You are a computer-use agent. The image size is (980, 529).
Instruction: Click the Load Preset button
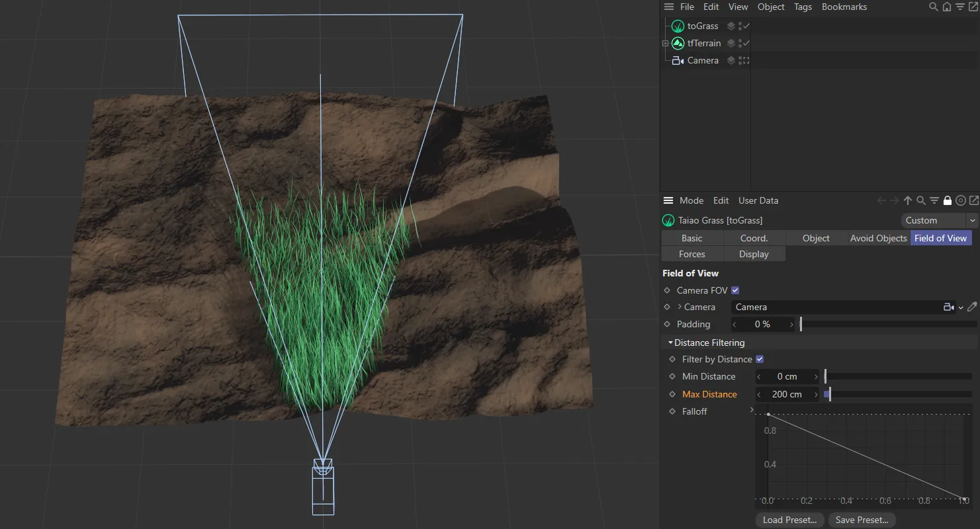tap(789, 520)
